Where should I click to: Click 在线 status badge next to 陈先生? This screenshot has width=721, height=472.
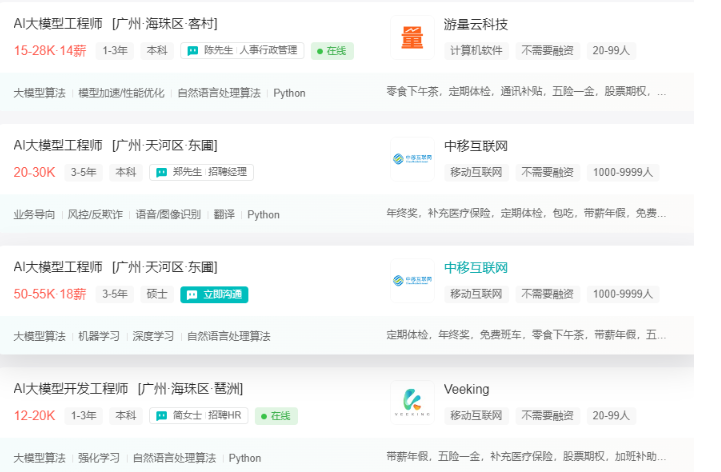[x=332, y=51]
